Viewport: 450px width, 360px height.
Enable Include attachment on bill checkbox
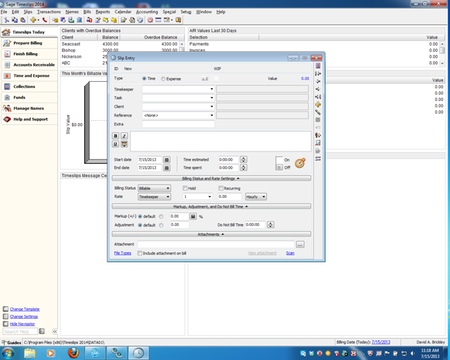tap(140, 253)
